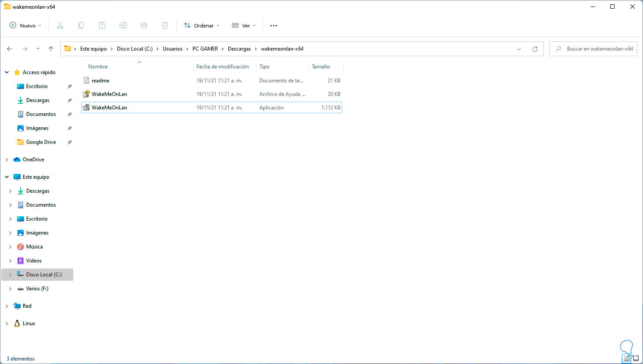Unpin Escritorio using its pin icon
Viewport: 643px width, 364px height.
coord(69,86)
